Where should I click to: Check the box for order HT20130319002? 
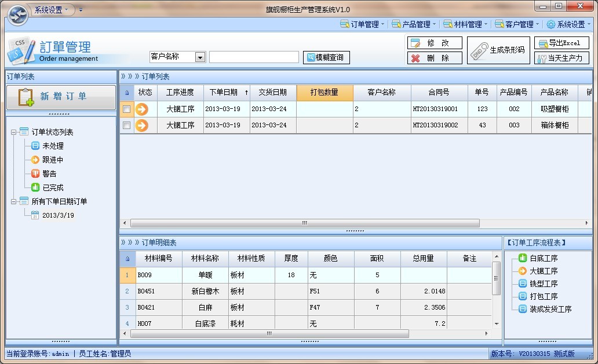point(126,125)
